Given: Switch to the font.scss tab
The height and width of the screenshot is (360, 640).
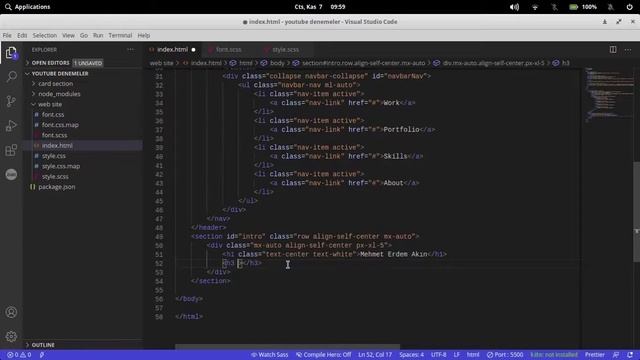Looking at the screenshot, I should 229,50.
